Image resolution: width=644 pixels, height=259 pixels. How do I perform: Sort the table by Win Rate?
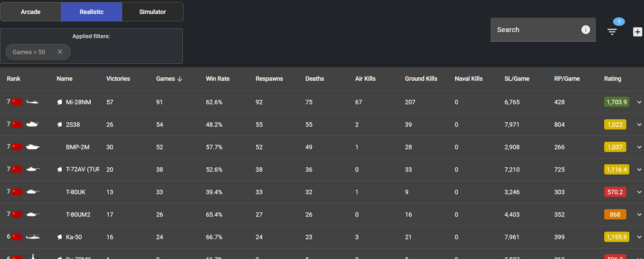coord(218,79)
